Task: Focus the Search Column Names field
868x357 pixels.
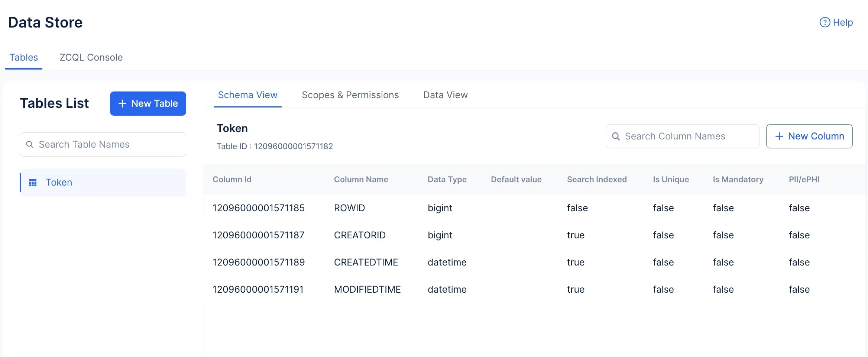Action: 687,136
